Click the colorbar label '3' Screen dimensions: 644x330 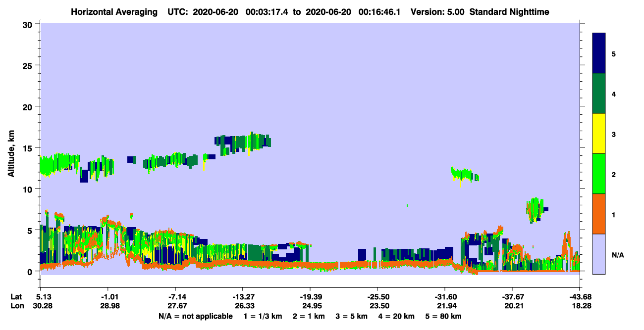(x=614, y=134)
